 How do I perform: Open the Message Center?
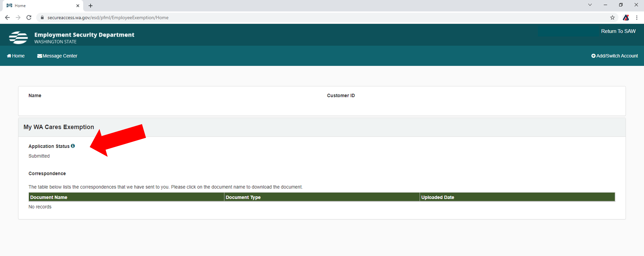[57, 56]
